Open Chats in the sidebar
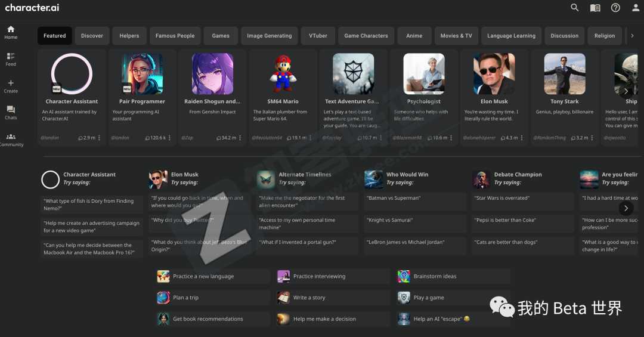644x337 pixels. [x=11, y=113]
